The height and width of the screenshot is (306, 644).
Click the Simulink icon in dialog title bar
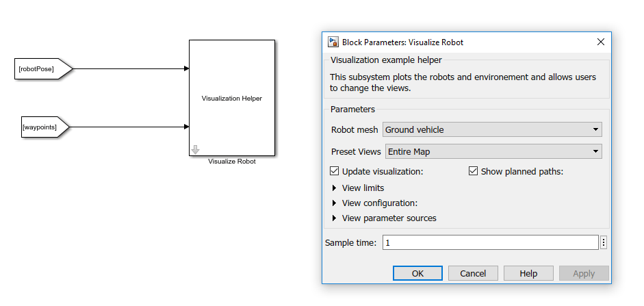(333, 42)
